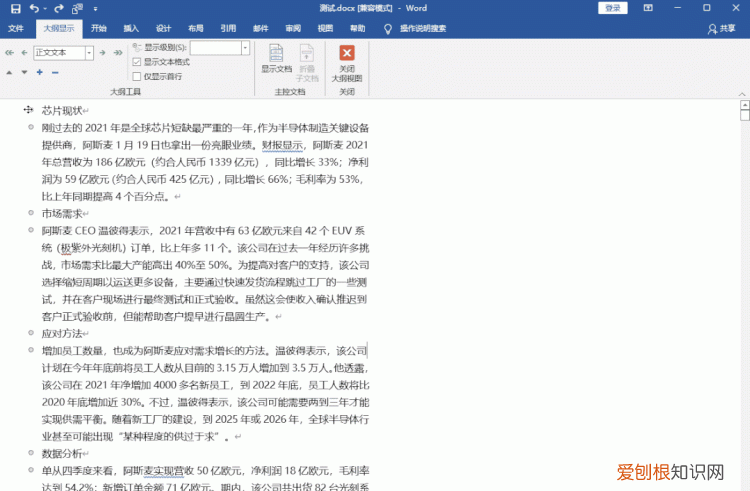Screen dimensions: 750x491
Task: Expand the item with the plus icon
Action: click(40, 72)
